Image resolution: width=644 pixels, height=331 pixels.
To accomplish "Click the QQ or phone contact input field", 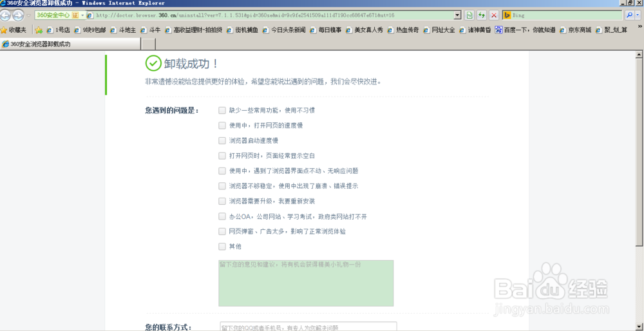I will click(x=308, y=326).
